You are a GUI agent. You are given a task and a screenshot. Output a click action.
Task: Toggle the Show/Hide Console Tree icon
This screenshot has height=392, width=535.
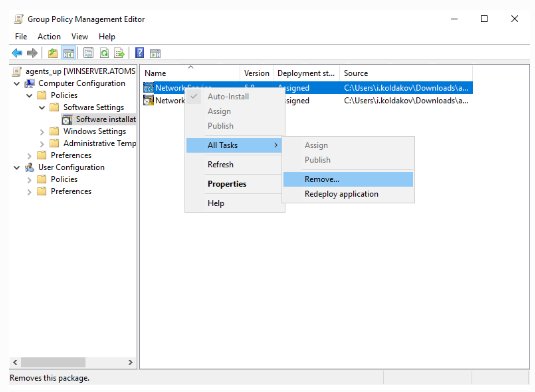click(x=69, y=53)
